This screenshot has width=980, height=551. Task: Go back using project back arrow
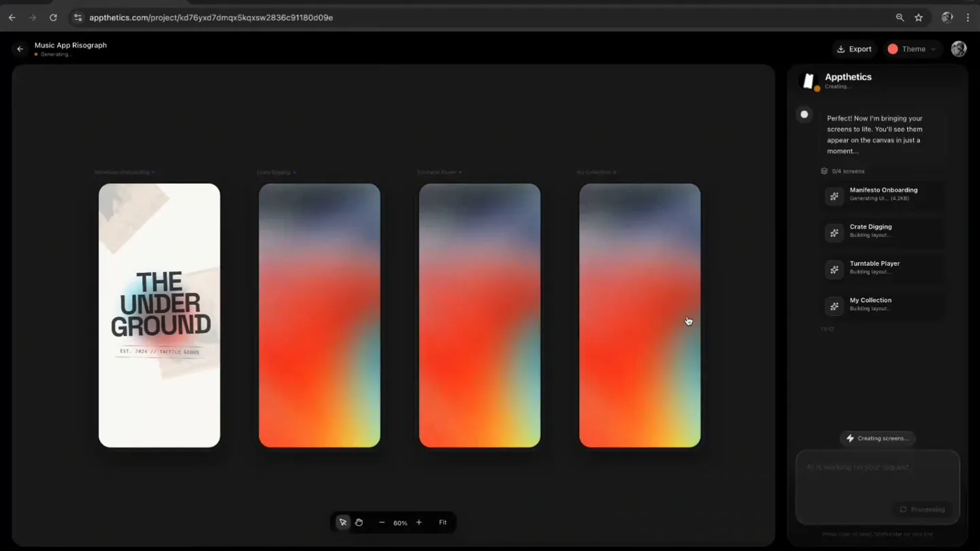(x=20, y=49)
